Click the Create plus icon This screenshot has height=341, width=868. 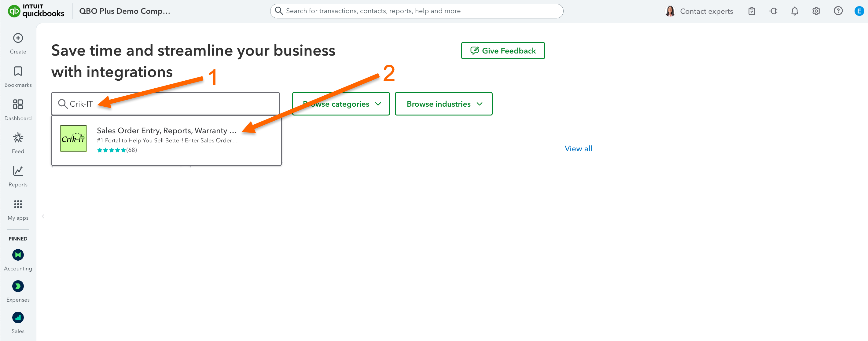pyautogui.click(x=18, y=38)
